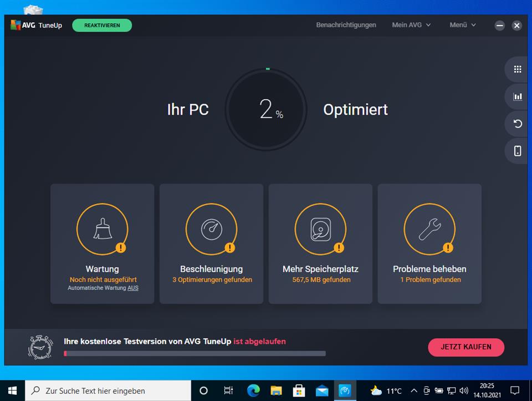The height and width of the screenshot is (401, 532).
Task: Click warning badge on Mehr Speicherplatz circle
Action: coord(339,247)
